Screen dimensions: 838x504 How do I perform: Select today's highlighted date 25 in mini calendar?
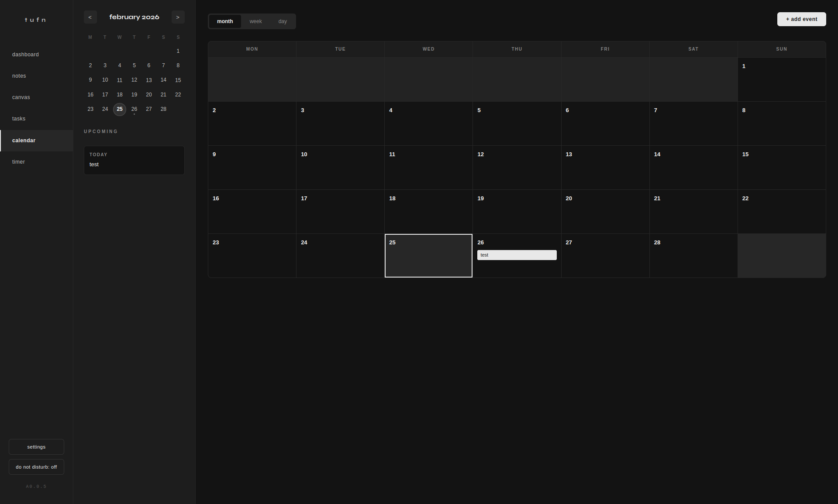pyautogui.click(x=120, y=109)
